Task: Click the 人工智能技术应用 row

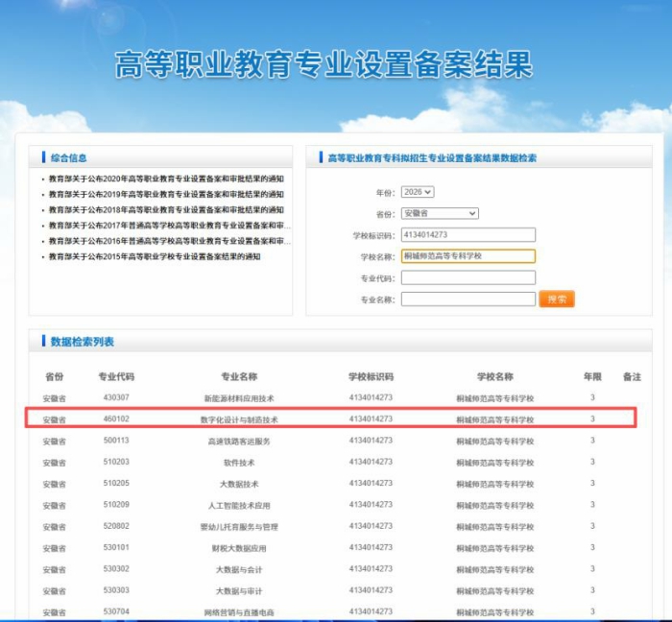Action: click(239, 505)
